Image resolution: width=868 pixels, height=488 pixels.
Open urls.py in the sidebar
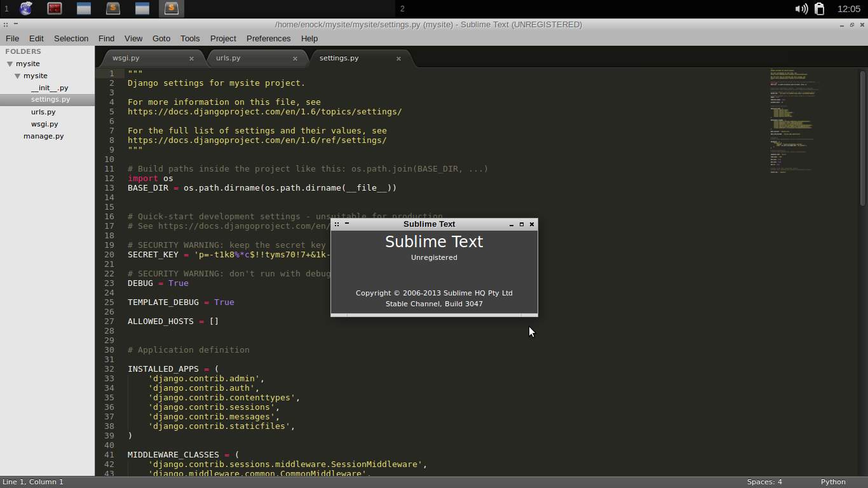coord(43,112)
